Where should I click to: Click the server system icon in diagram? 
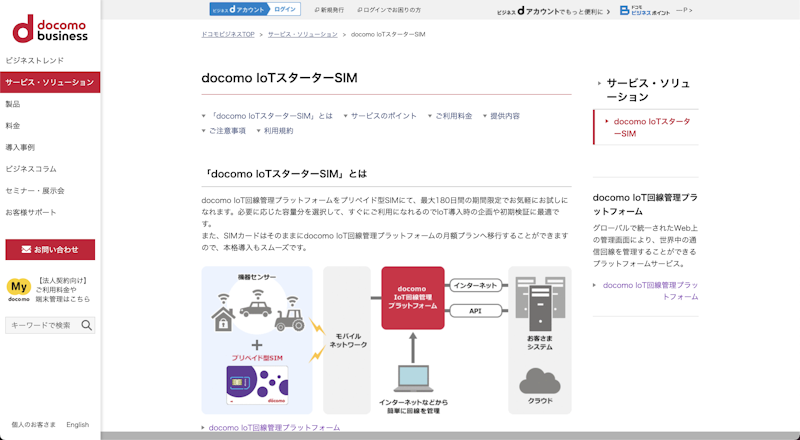pos(540,303)
